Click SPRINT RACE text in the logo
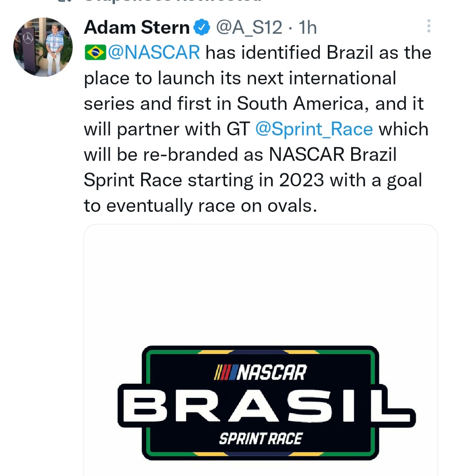This screenshot has height=476, width=451. (261, 439)
